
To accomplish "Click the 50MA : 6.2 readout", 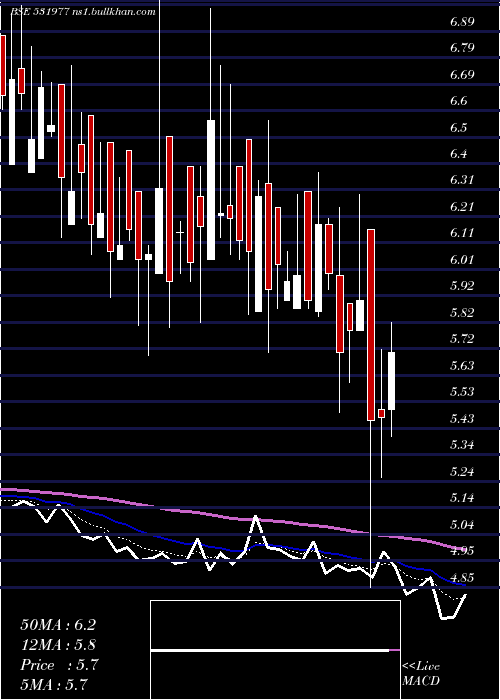I will pyautogui.click(x=58, y=625).
